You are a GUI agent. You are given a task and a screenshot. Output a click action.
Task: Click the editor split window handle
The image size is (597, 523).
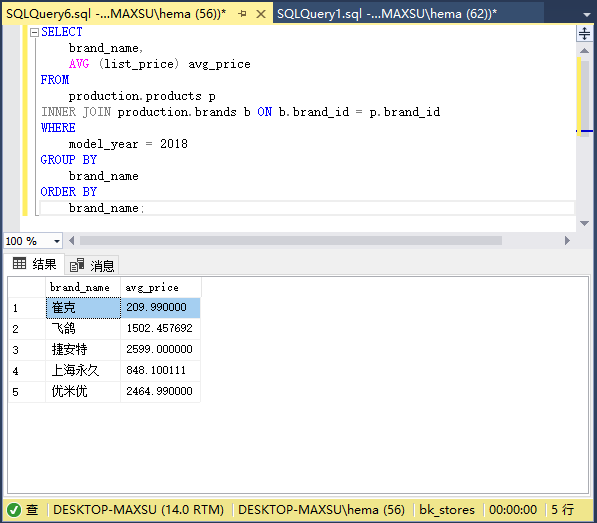point(584,33)
